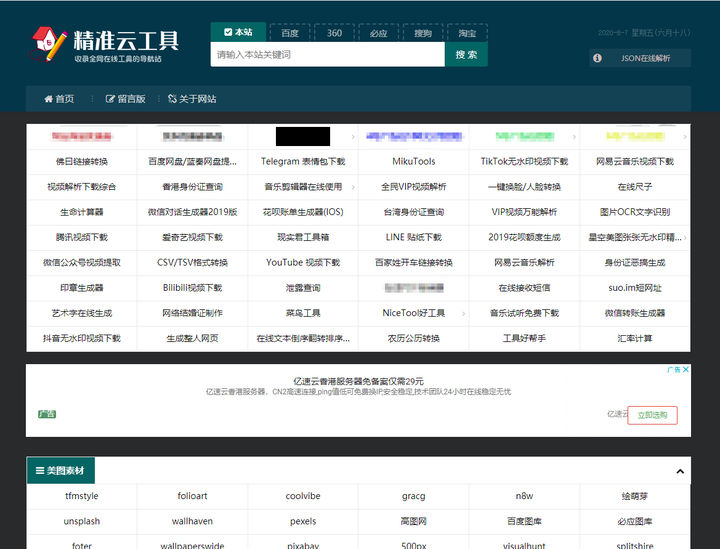Screen dimensions: 720x549
Task: Select the 360 search engine tab
Action: point(334,33)
